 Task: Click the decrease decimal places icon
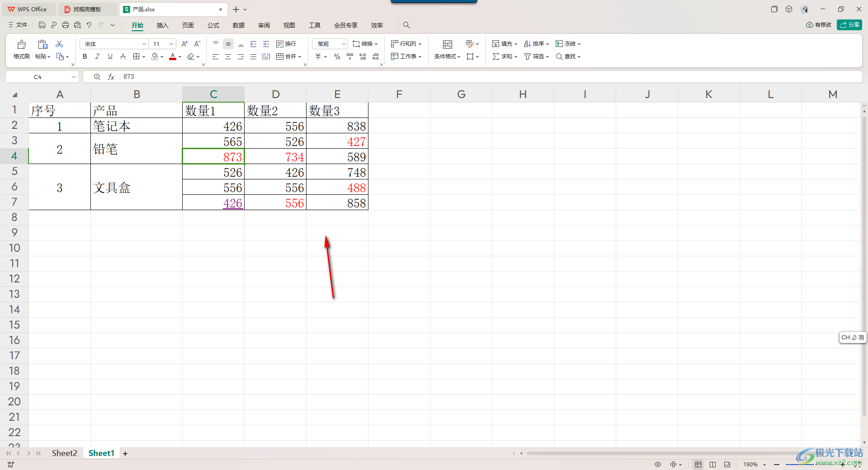376,56
